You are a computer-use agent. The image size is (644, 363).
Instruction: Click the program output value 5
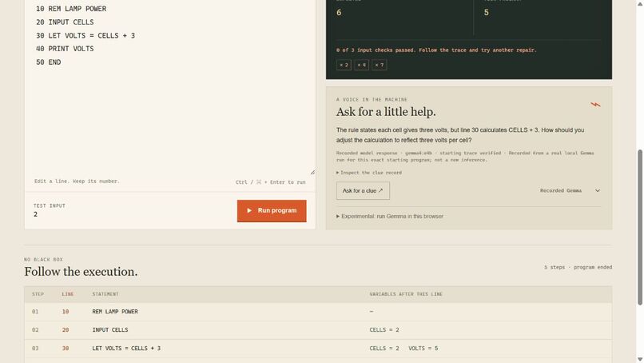487,13
